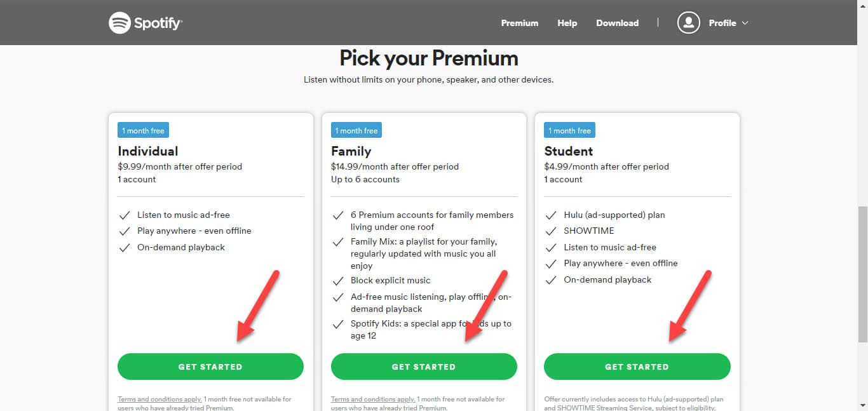The image size is (868, 411).
Task: Click the Family plan 1 month free badge
Action: [x=356, y=131]
